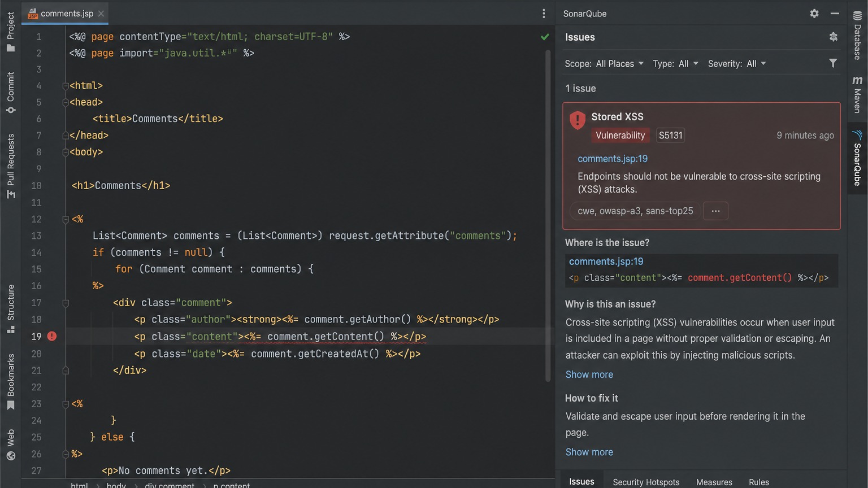The height and width of the screenshot is (488, 868).
Task: Click the more tags ellipsis button
Action: click(715, 211)
